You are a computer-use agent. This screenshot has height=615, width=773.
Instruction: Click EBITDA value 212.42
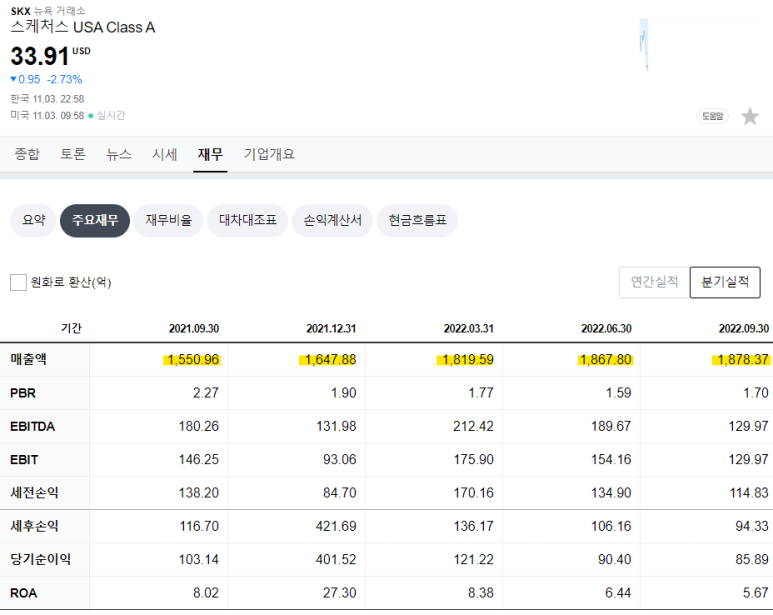(x=473, y=426)
